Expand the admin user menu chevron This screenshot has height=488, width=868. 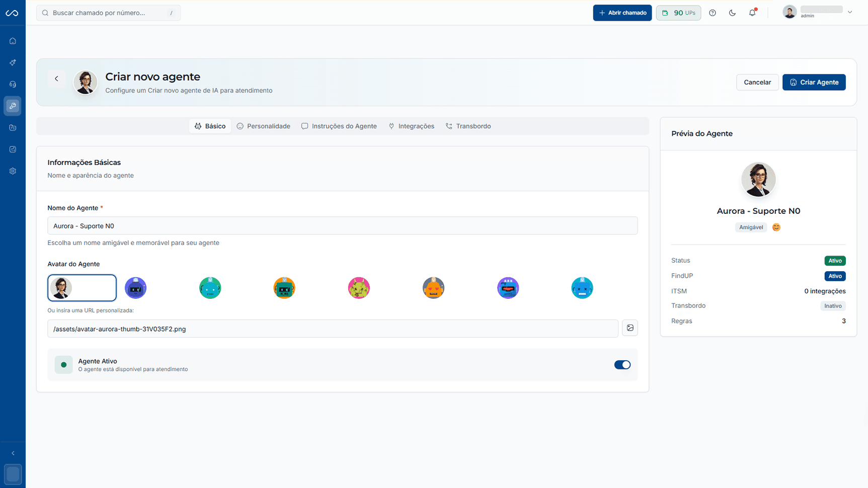point(850,12)
